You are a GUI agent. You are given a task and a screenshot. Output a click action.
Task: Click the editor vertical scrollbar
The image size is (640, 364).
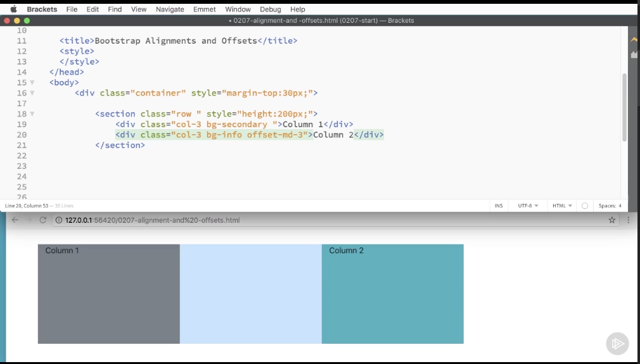pyautogui.click(x=624, y=108)
